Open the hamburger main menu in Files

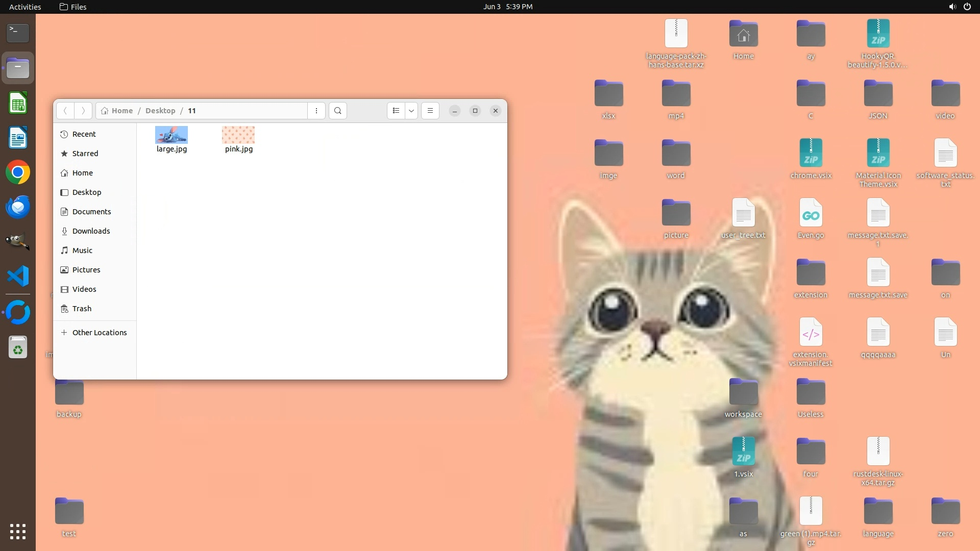(x=430, y=111)
